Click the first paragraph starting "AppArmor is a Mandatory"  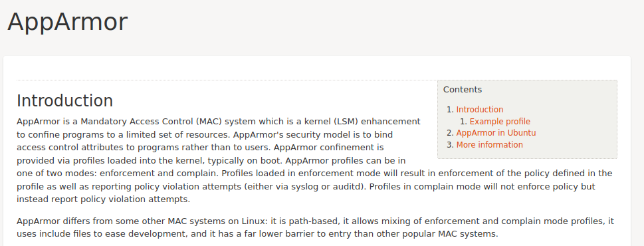click(x=314, y=161)
